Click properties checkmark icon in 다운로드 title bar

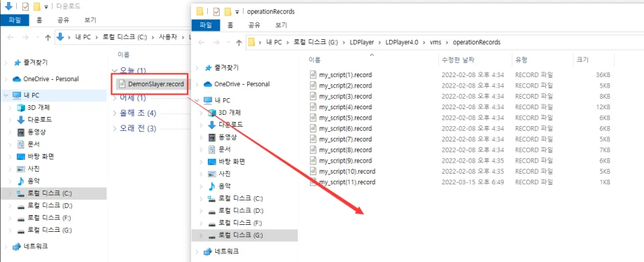[x=25, y=6]
